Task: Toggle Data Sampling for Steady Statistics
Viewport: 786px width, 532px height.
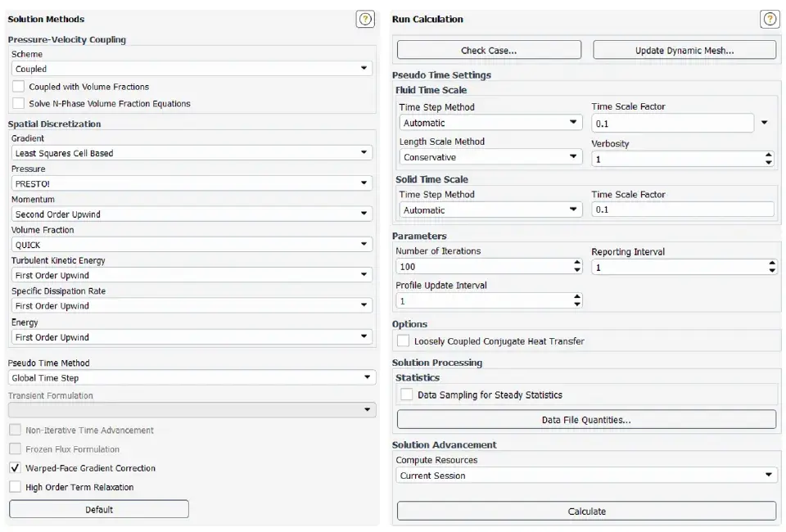Action: (x=406, y=394)
